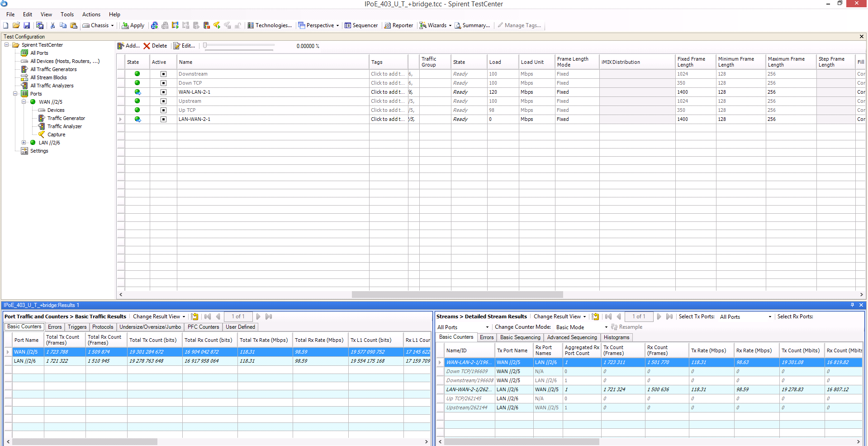Select All Stream Blocks tree item
868x446 pixels.
point(48,77)
